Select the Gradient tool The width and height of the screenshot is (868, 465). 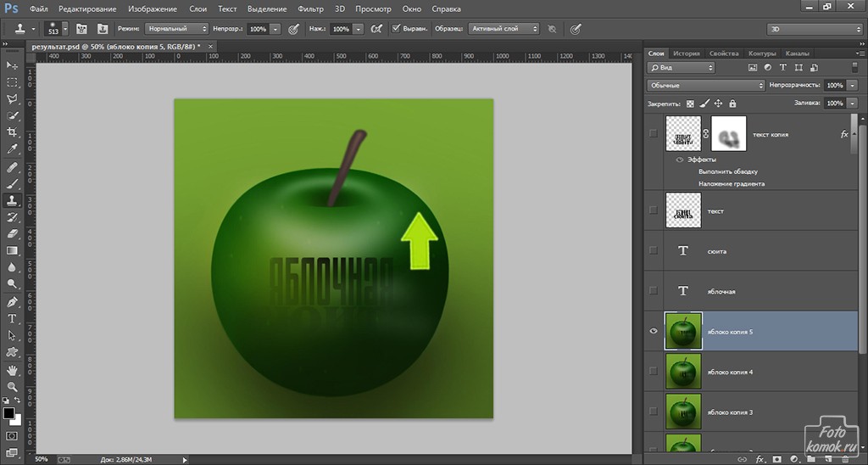click(12, 250)
